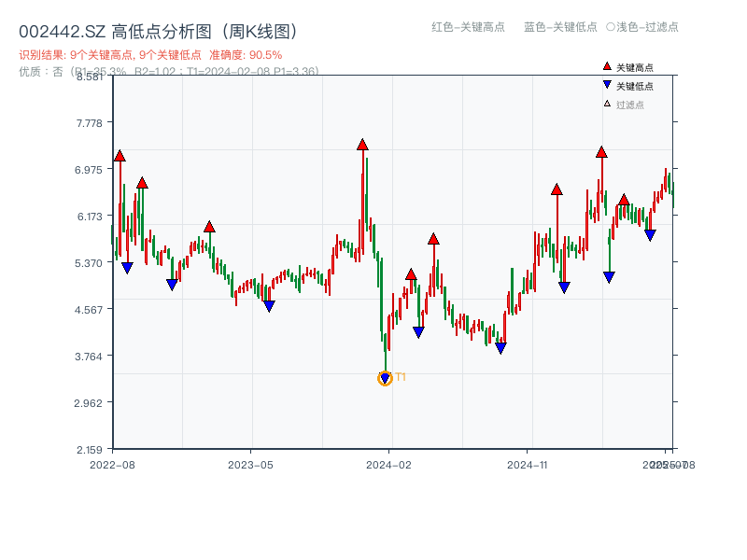Select the blue key-low triangle near 3.9 before 2024-11
The height and width of the screenshot is (560, 747).
click(500, 348)
